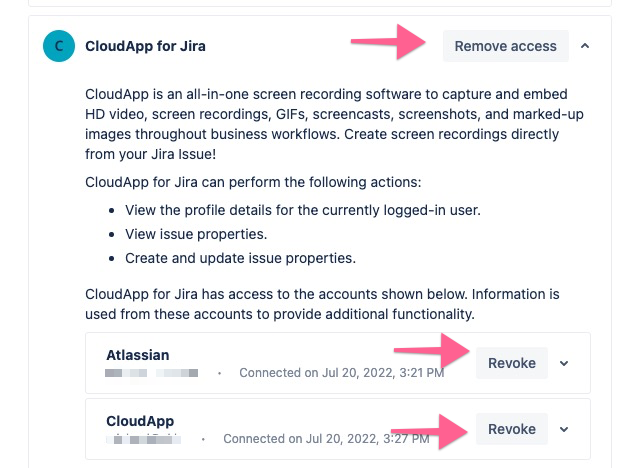The height and width of the screenshot is (468, 631).
Task: Click the 'Connected on Jul 20, 2022, 3:21 PM' text
Action: coord(342,373)
